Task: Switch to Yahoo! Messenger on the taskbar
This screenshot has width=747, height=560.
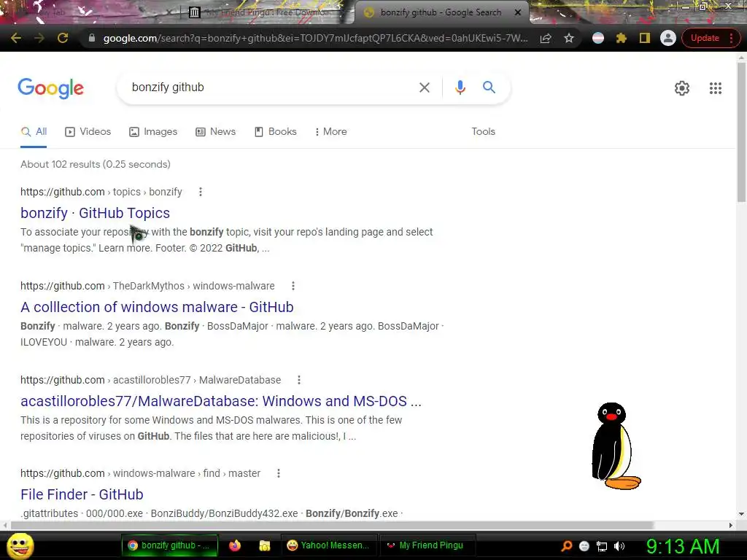Action: pos(329,545)
